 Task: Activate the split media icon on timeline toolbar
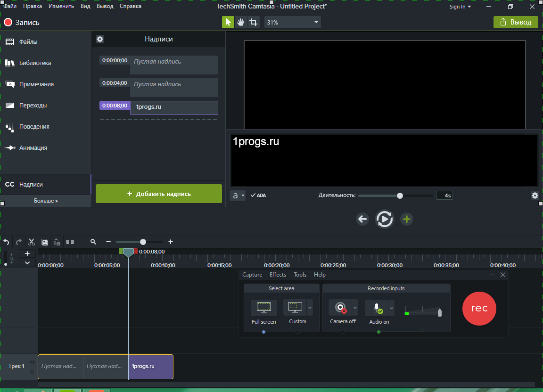(70, 242)
